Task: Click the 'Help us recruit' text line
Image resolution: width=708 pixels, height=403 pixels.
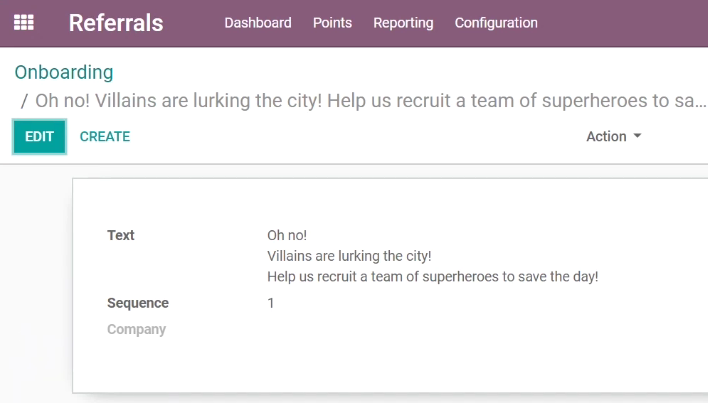Action: click(x=433, y=276)
